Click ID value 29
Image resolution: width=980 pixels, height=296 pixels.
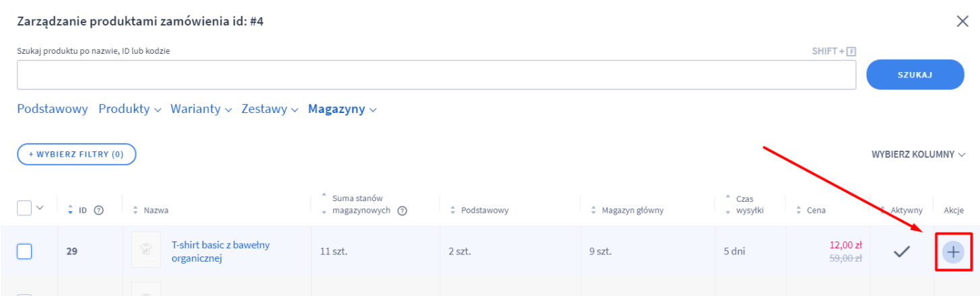tap(71, 252)
